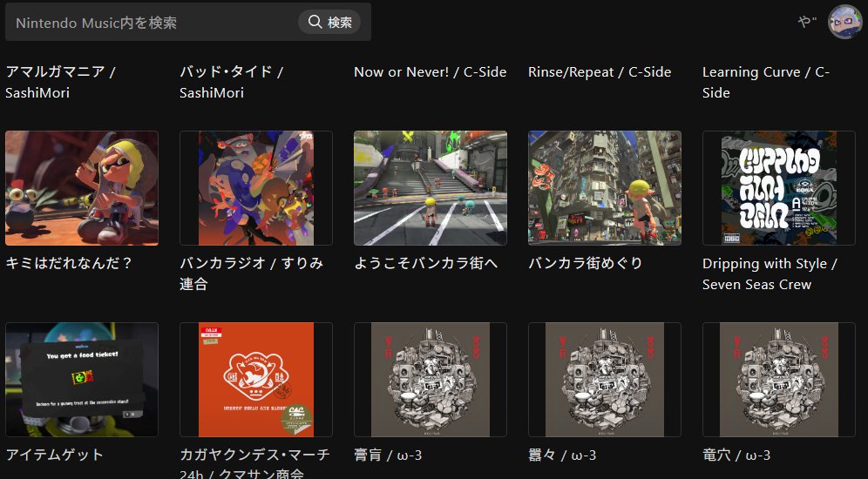
Task: Click the 膏肓 / ω-3 title text
Action: [x=388, y=455]
